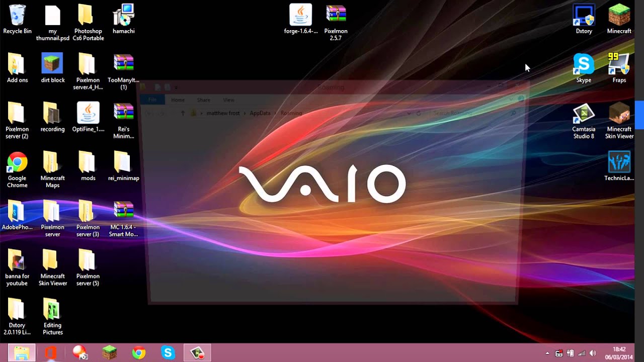The height and width of the screenshot is (362, 644).
Task: Select the Pixelmon server (3) folder
Action: click(88, 219)
